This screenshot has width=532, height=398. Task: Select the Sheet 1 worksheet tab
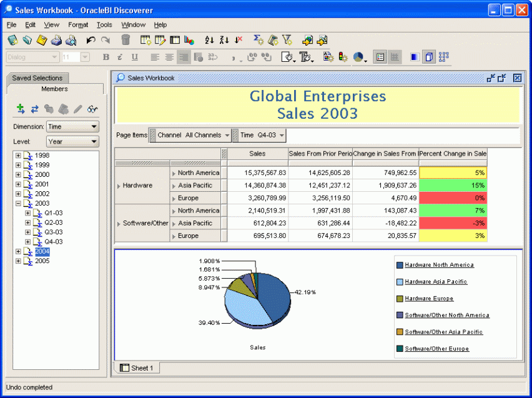coord(137,368)
